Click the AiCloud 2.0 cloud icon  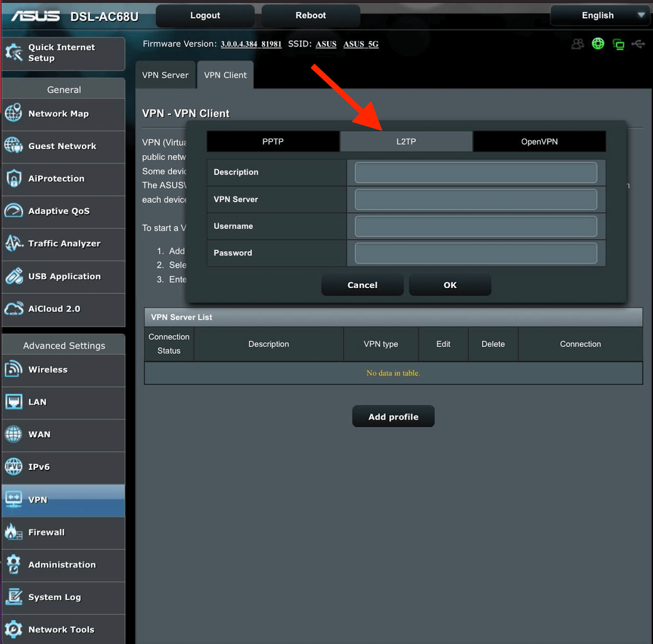(x=14, y=308)
